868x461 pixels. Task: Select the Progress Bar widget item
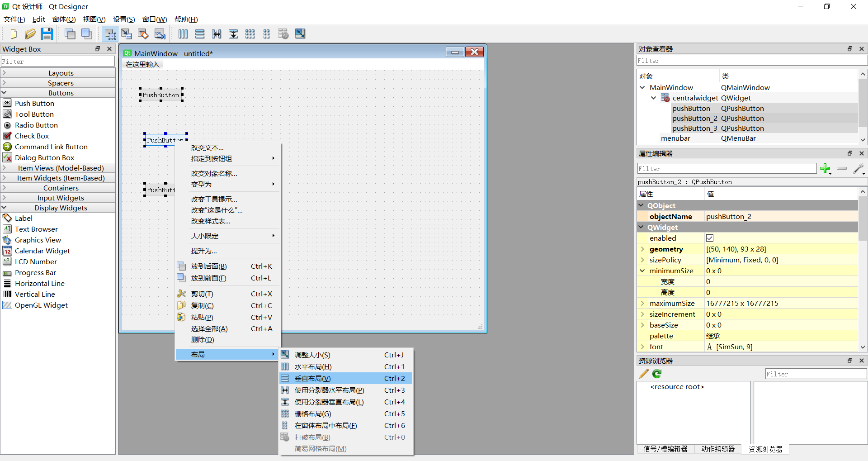click(35, 272)
